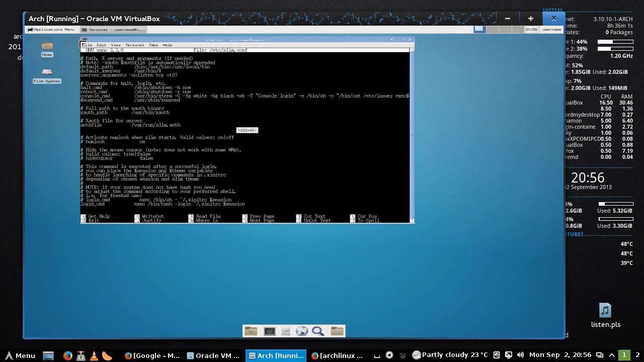Open the Xfce Applications Menu
This screenshot has width=644, height=362.
51,30
